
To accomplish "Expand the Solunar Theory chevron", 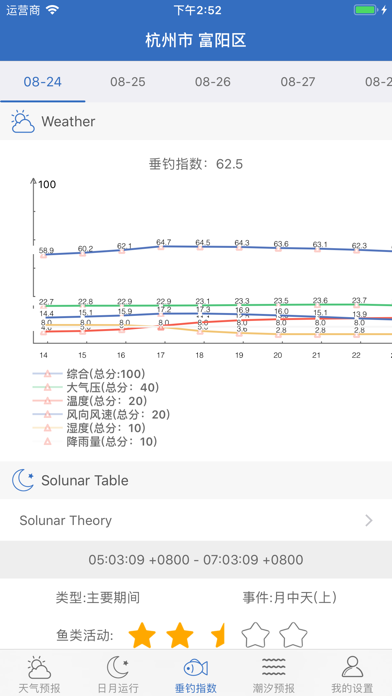I will point(368,520).
